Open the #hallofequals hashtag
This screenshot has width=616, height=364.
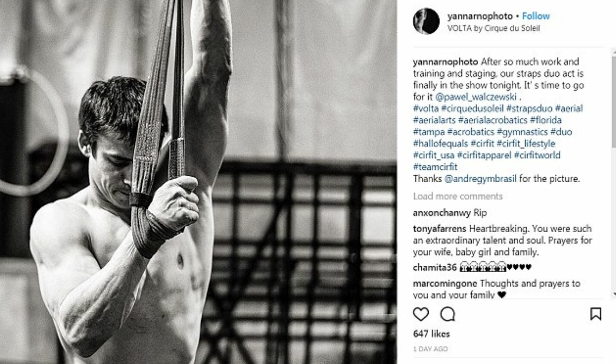(x=441, y=143)
